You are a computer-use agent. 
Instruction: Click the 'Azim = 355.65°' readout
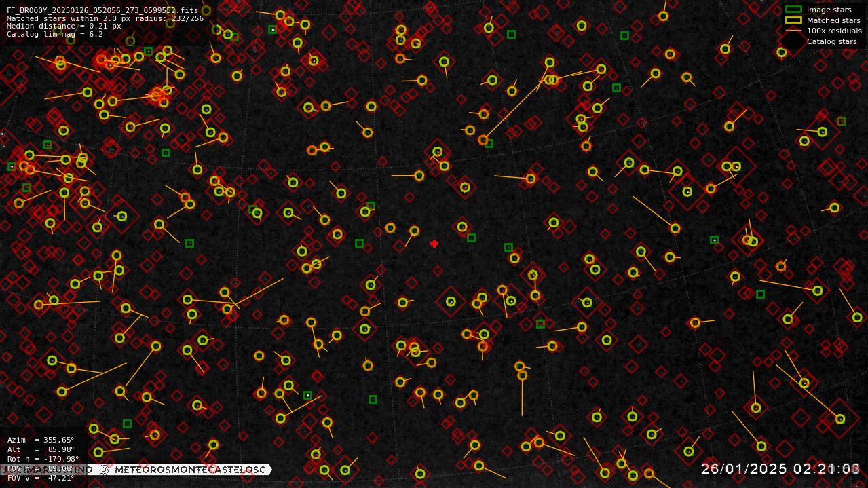[x=41, y=440]
